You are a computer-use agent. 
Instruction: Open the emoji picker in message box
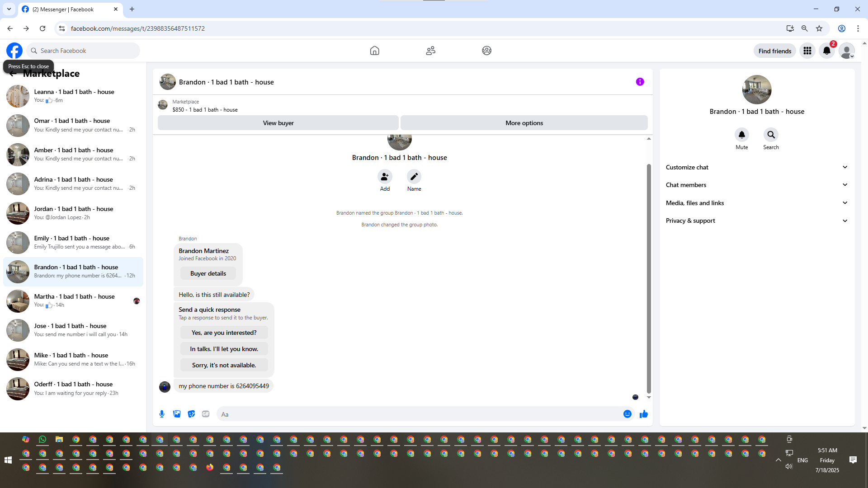pos(627,414)
